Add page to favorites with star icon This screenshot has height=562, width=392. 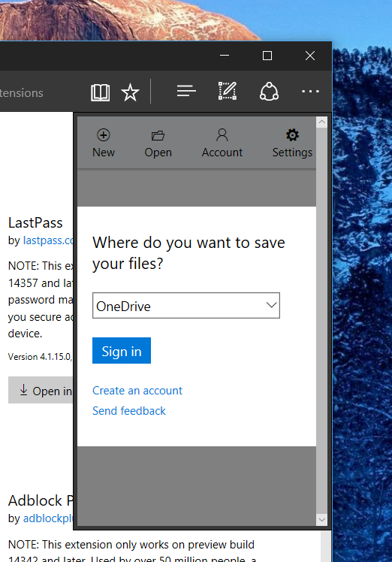(130, 92)
